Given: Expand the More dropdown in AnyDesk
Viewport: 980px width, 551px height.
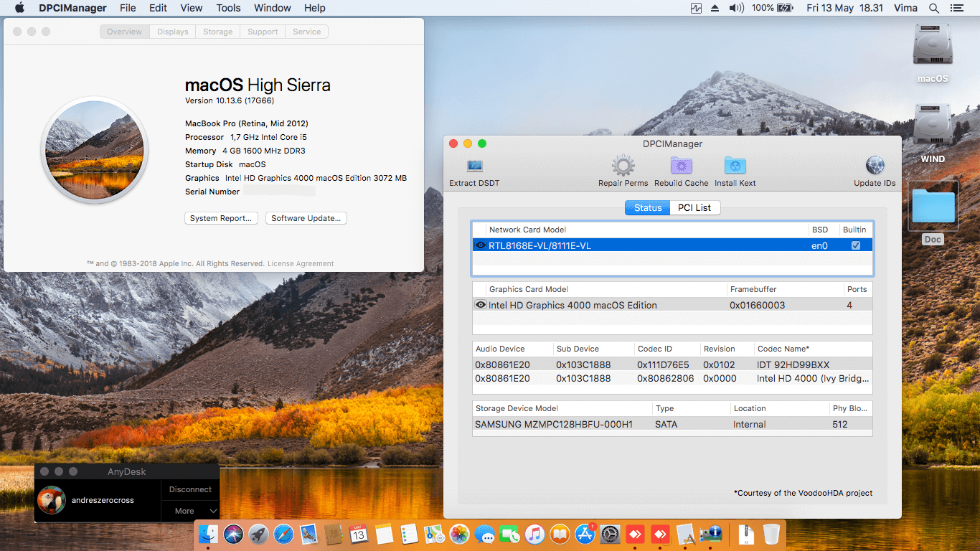Looking at the screenshot, I should [x=189, y=510].
